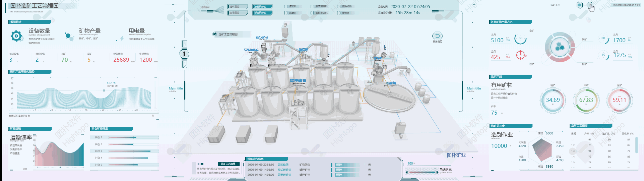The width and height of the screenshot is (644, 181).
Task: Click the right hexagon icon under the cursor
Action: pyautogui.click(x=590, y=5)
